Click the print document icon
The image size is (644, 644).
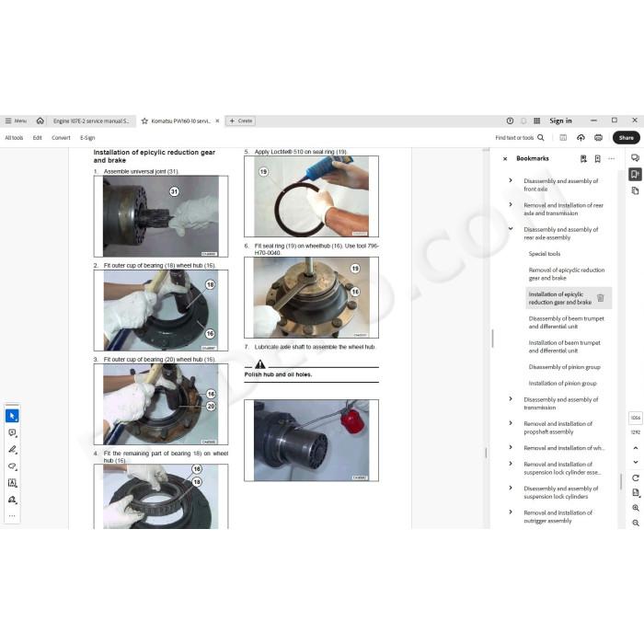click(x=598, y=138)
